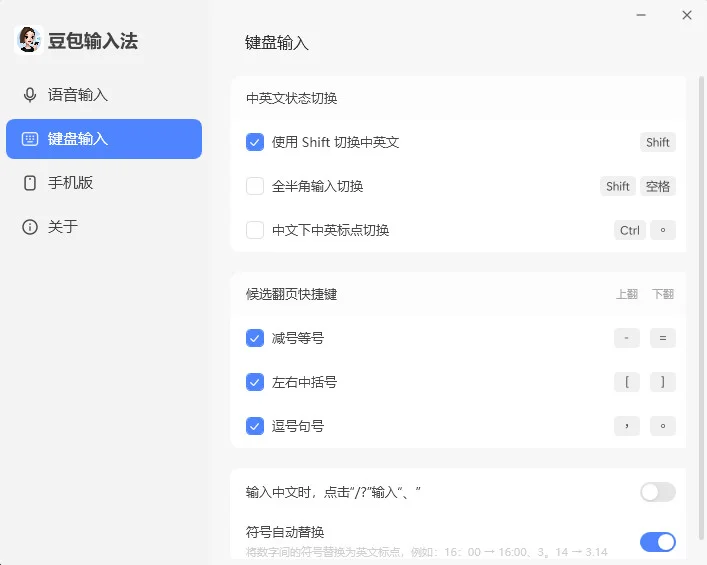Open the 语音输入 section
The height and width of the screenshot is (565, 707).
104,95
